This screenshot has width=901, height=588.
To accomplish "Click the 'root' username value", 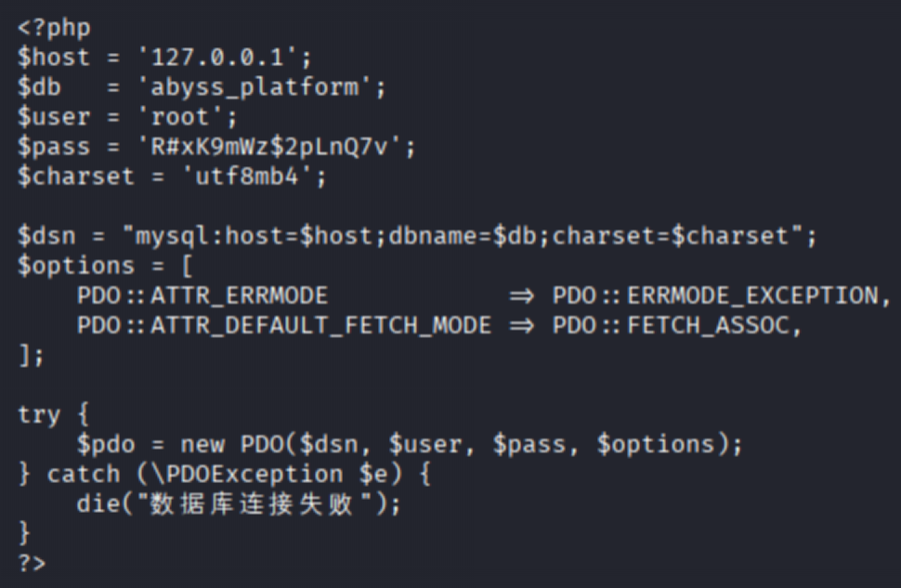I will (x=180, y=117).
